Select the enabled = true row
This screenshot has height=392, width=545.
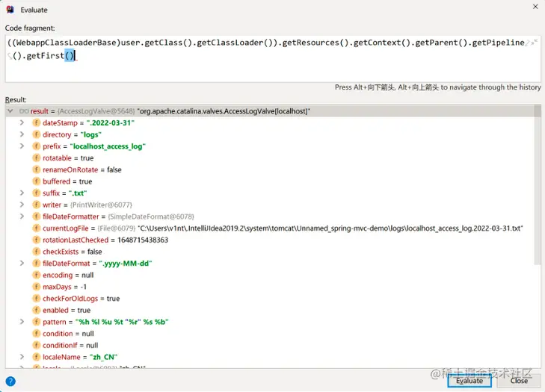(270, 310)
